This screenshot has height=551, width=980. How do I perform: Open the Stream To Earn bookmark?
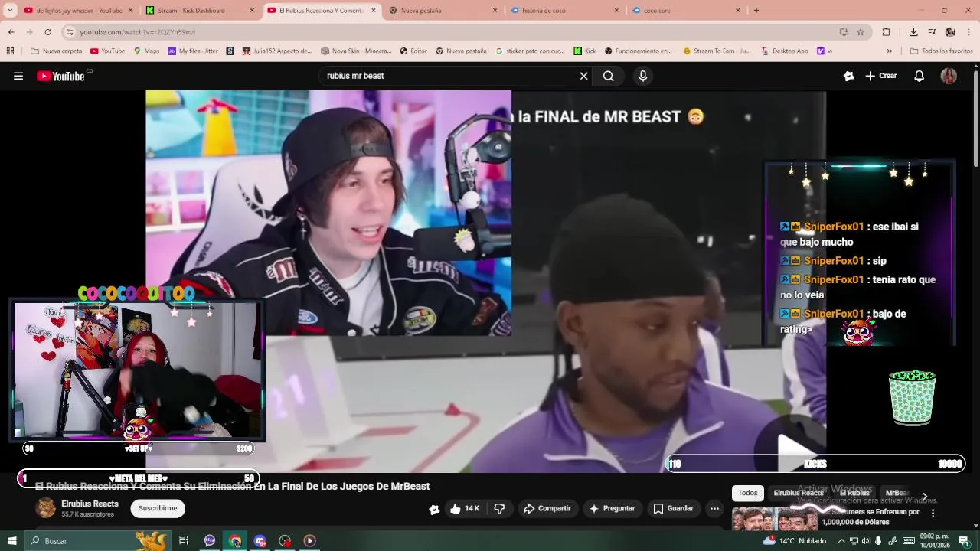(716, 51)
